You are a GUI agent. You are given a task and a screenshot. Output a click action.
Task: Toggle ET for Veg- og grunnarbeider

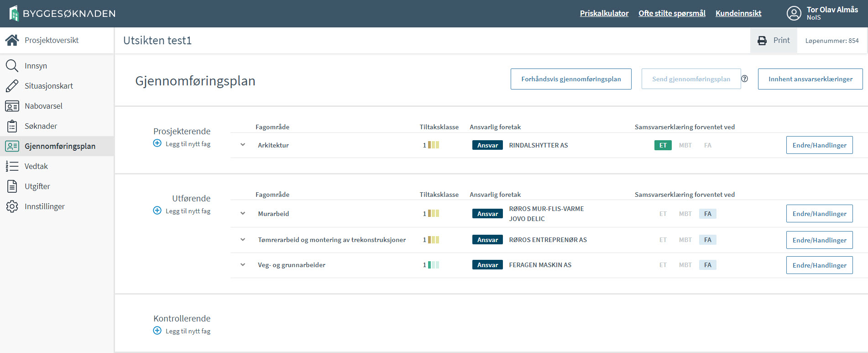coord(663,265)
